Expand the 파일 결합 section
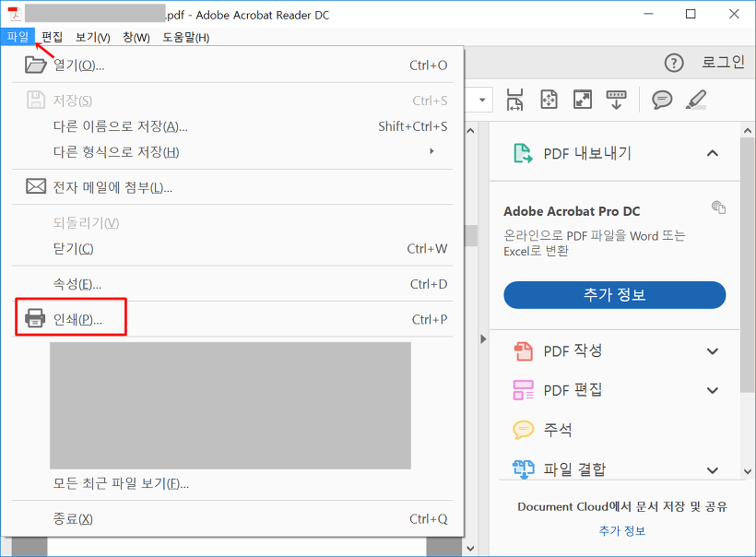 tap(712, 469)
